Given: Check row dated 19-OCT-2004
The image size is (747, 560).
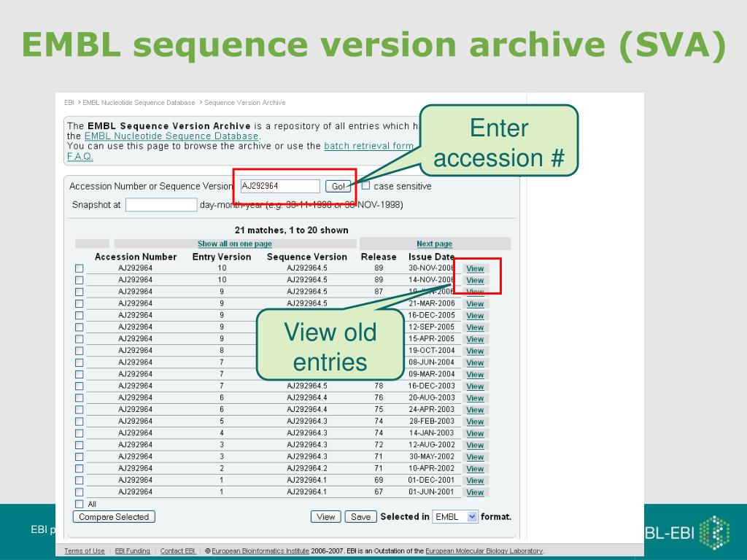Looking at the screenshot, I should click(x=79, y=351).
